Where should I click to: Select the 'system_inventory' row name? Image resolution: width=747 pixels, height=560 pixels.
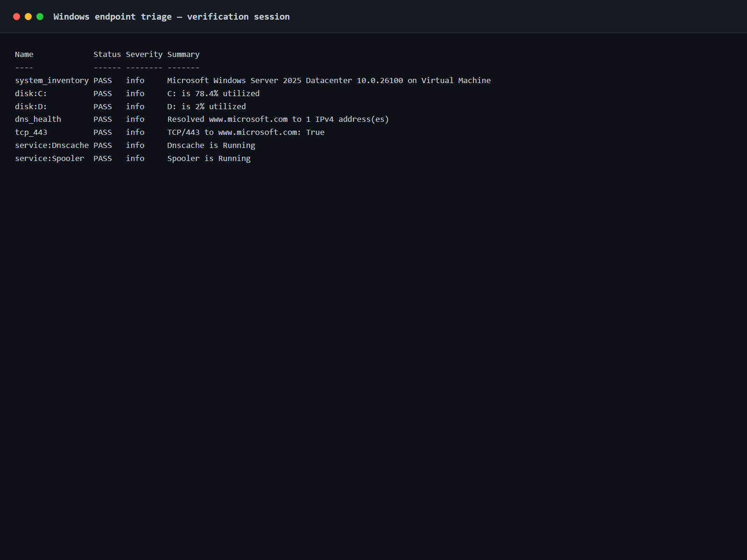pyautogui.click(x=52, y=81)
